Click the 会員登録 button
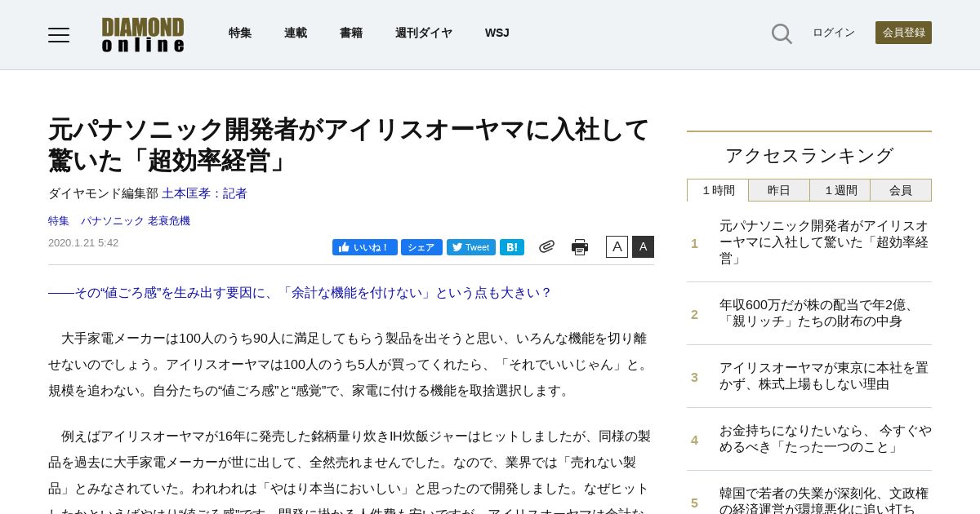 (x=903, y=33)
